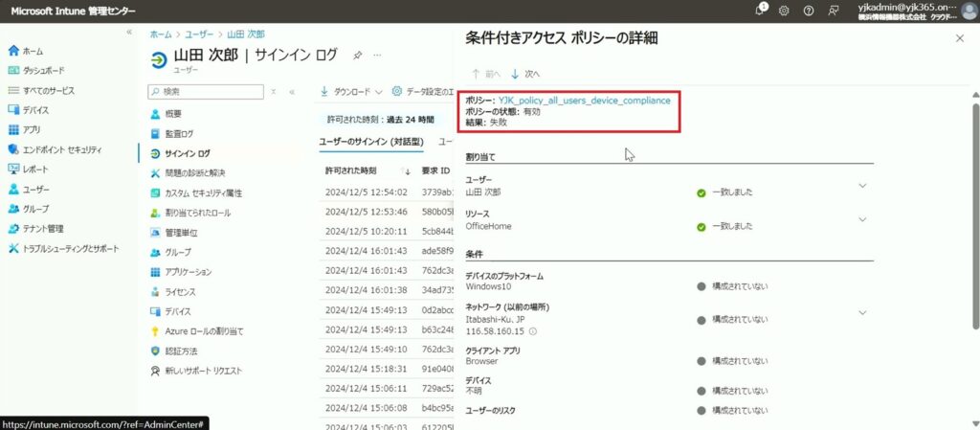Open 問題の診断と解決 in the user menu
The height and width of the screenshot is (430, 980).
(188, 173)
